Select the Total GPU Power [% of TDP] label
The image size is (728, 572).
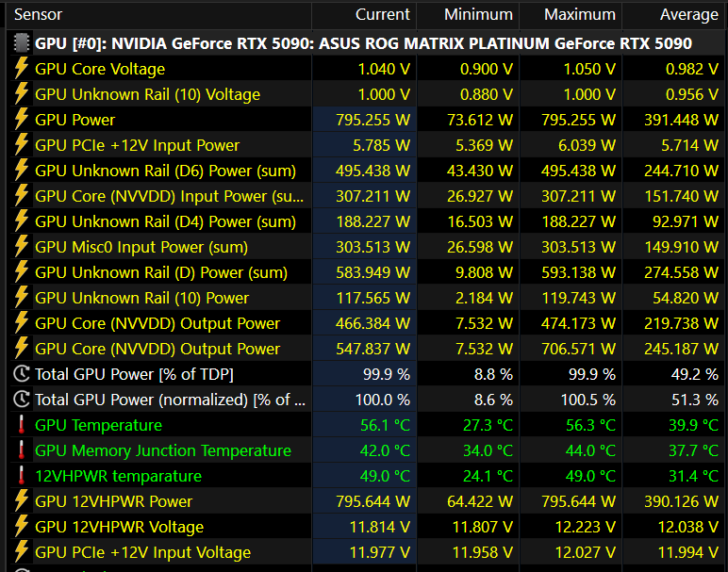pyautogui.click(x=134, y=374)
